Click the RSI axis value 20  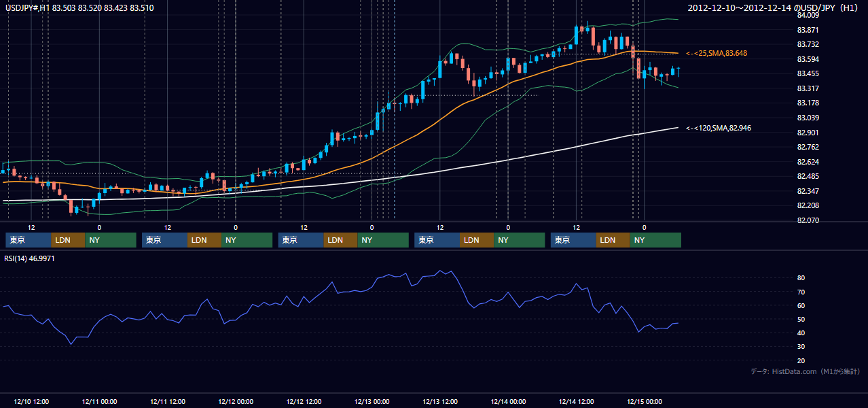tap(801, 360)
